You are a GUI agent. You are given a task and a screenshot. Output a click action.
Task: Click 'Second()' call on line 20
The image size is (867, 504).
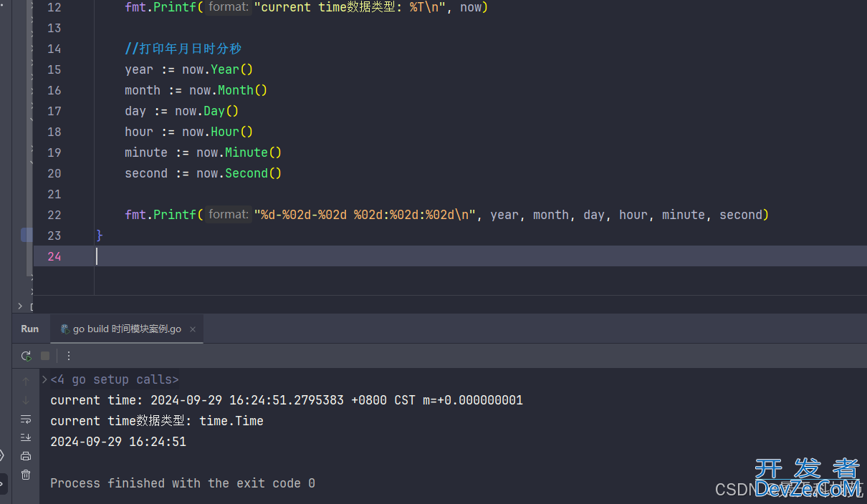[254, 173]
